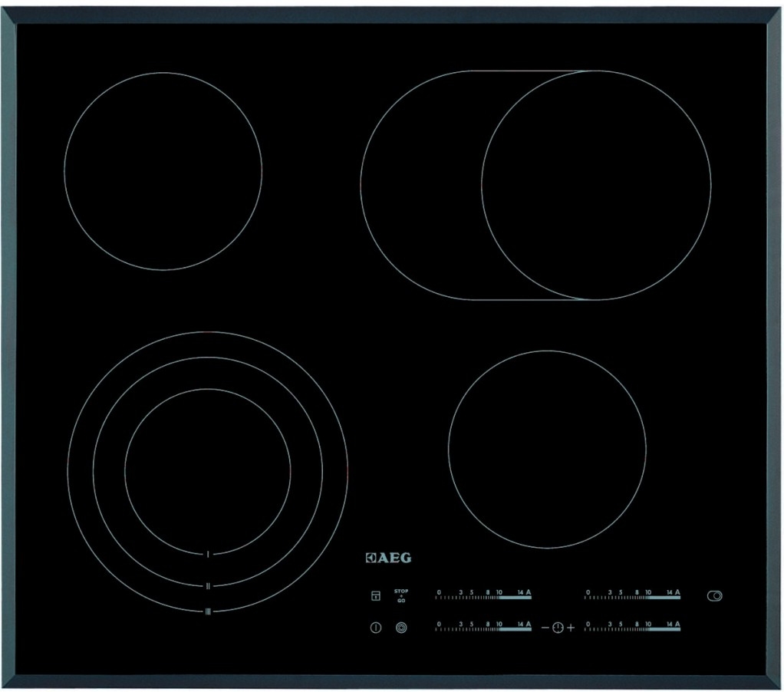Tap the ring II marker
Image resolution: width=784 pixels, height=692 pixels.
[x=208, y=585]
